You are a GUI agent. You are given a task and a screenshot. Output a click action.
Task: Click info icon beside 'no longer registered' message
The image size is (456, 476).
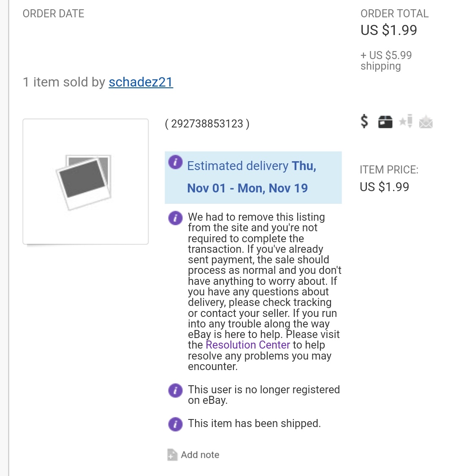175,390
